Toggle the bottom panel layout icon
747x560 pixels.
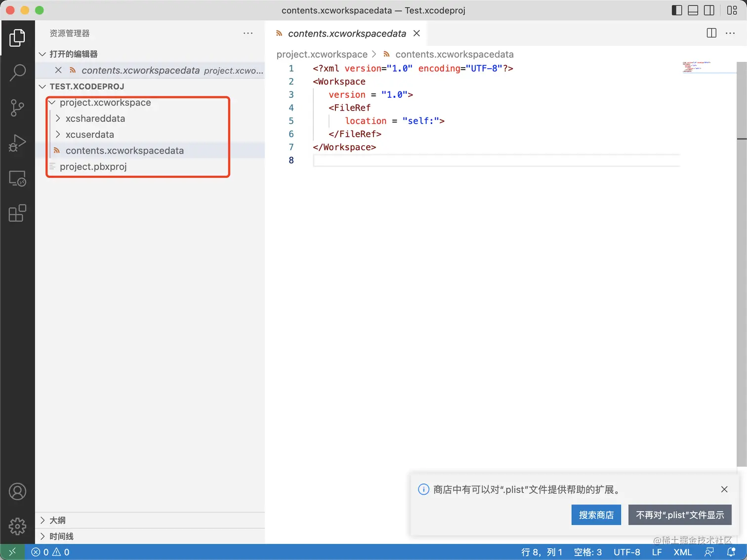[693, 10]
